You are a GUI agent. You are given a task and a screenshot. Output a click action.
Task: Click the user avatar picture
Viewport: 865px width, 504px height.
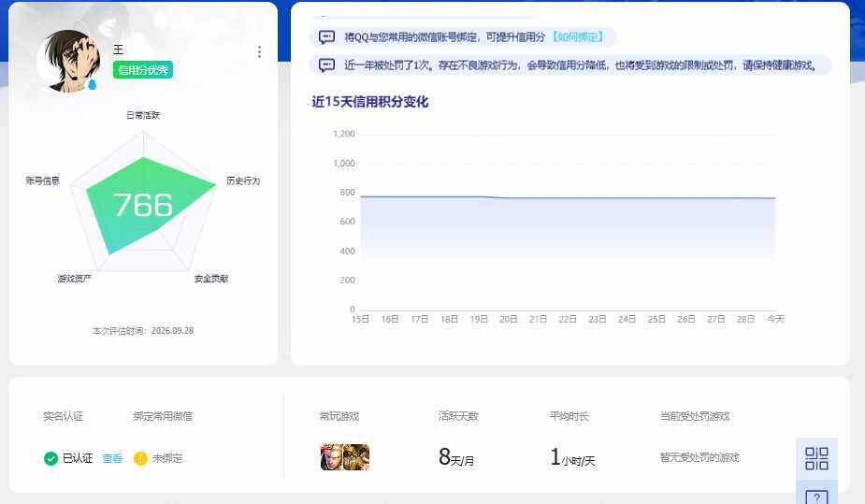point(69,61)
